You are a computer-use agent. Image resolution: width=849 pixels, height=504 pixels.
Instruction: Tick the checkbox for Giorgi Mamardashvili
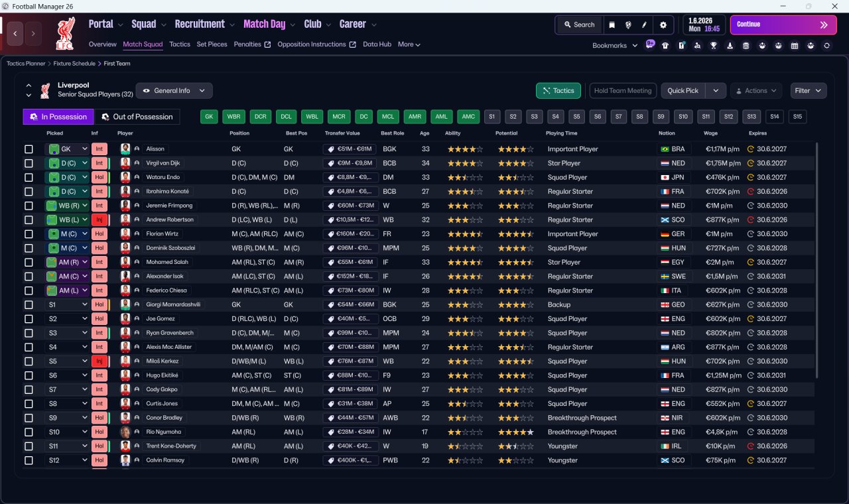click(x=29, y=304)
